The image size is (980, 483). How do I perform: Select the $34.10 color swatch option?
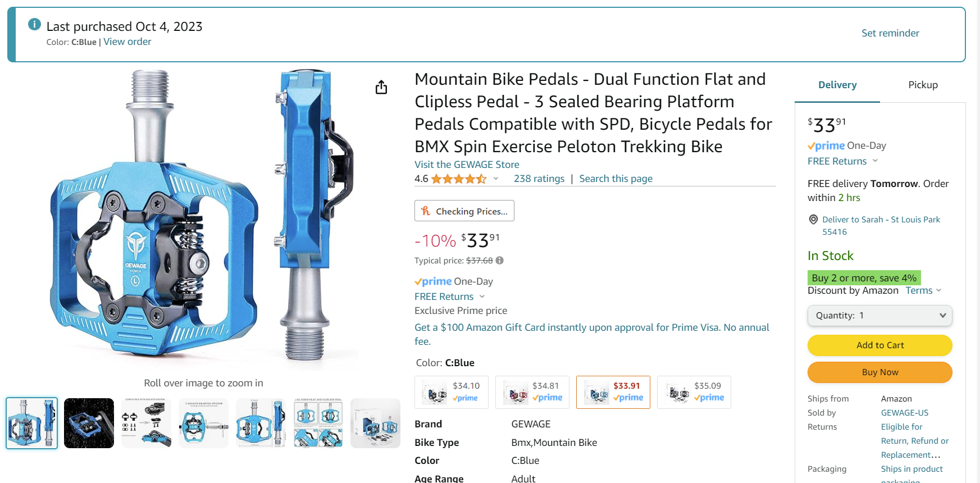452,392
